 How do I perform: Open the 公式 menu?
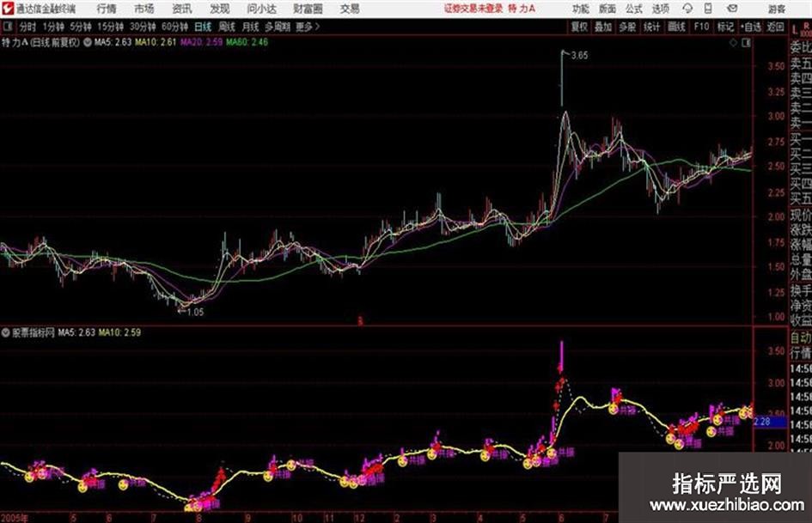pyautogui.click(x=633, y=9)
